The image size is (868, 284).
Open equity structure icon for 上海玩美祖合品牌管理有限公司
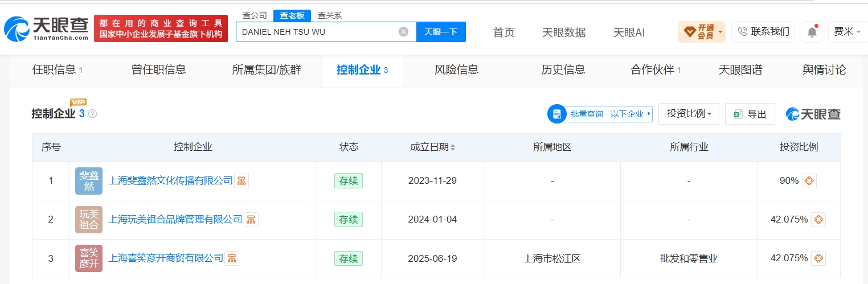tap(251, 220)
